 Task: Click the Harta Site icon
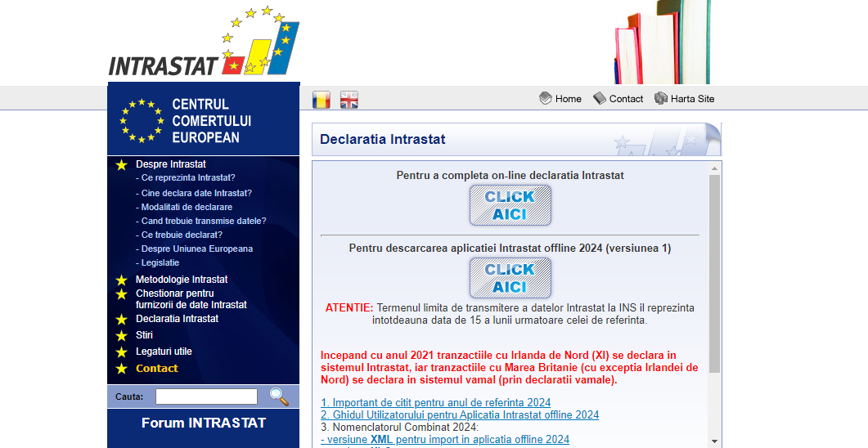tap(661, 98)
